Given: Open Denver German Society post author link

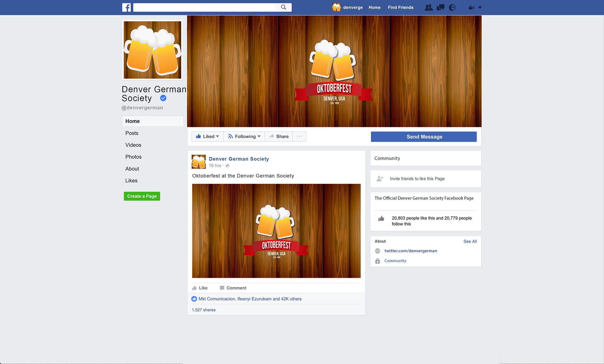Looking at the screenshot, I should coord(239,159).
